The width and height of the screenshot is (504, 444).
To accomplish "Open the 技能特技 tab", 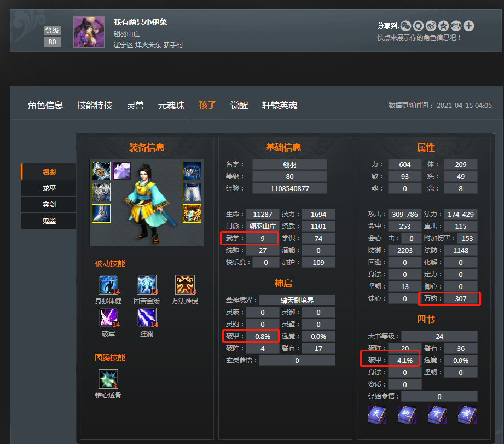I will (x=95, y=106).
